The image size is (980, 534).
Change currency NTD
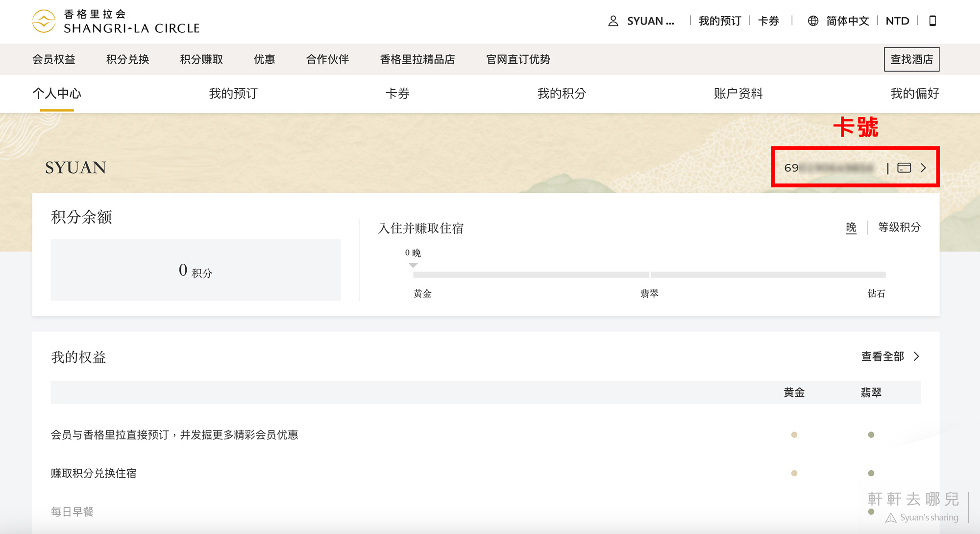click(898, 21)
